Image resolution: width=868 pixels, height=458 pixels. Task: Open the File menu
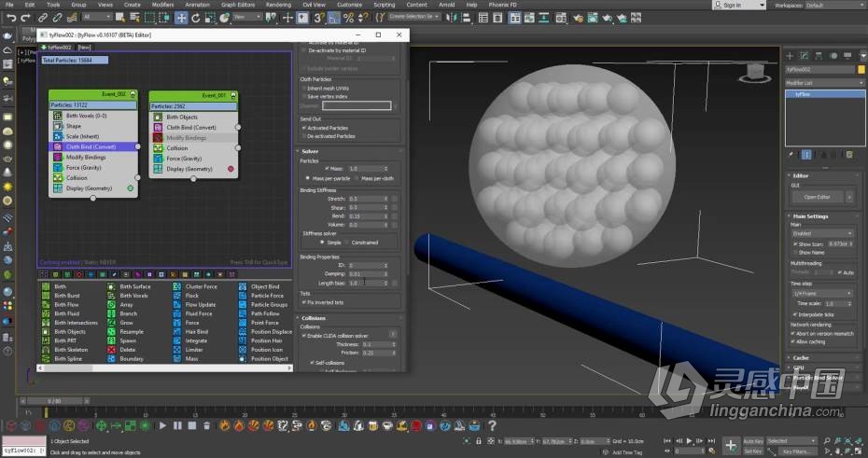point(9,5)
